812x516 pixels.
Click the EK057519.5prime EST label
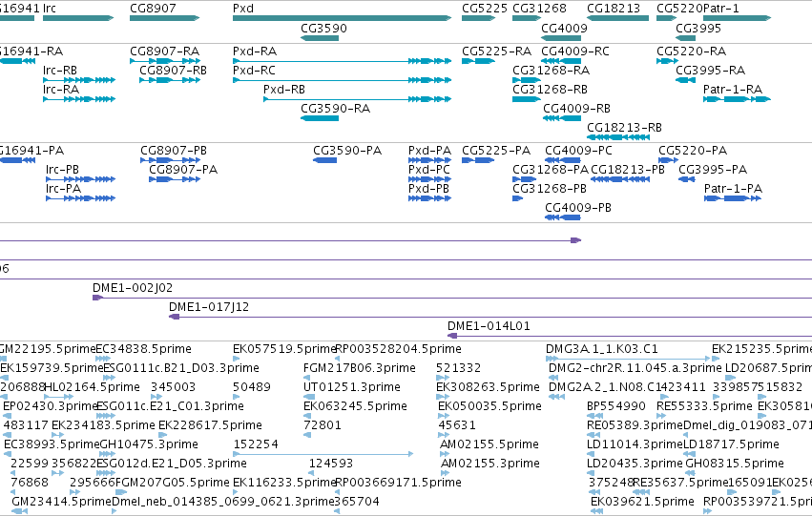[284, 349]
